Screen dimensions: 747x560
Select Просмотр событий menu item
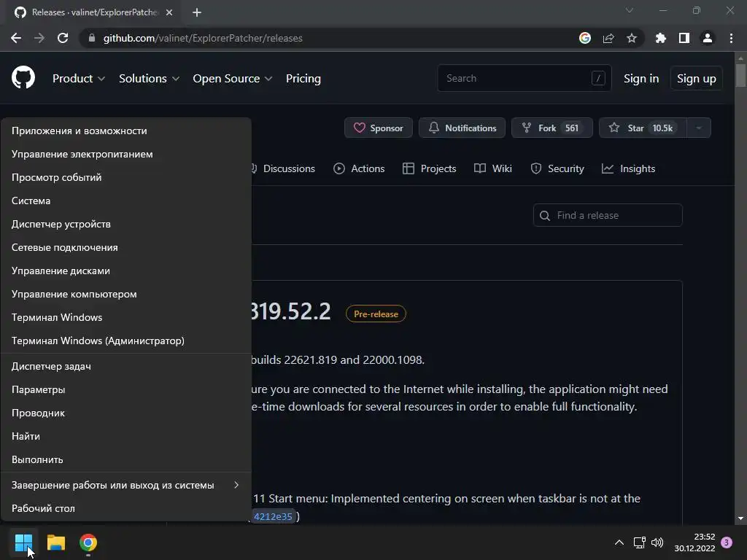125,177
